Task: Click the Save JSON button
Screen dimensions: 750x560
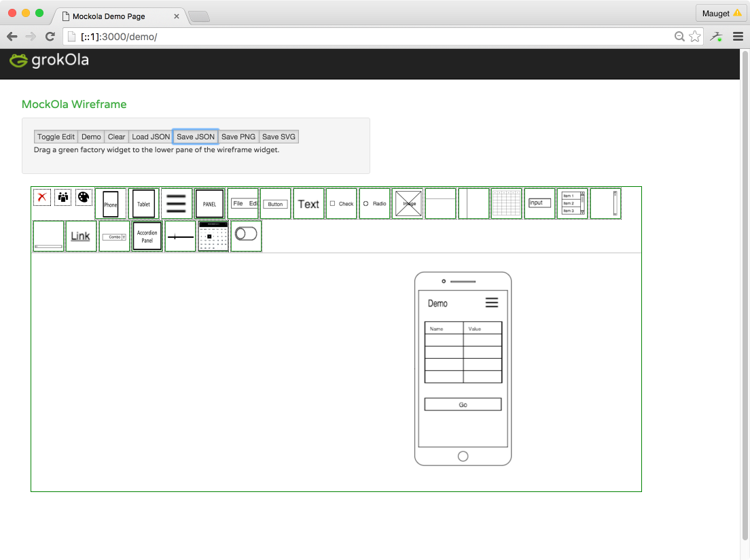Action: (196, 137)
